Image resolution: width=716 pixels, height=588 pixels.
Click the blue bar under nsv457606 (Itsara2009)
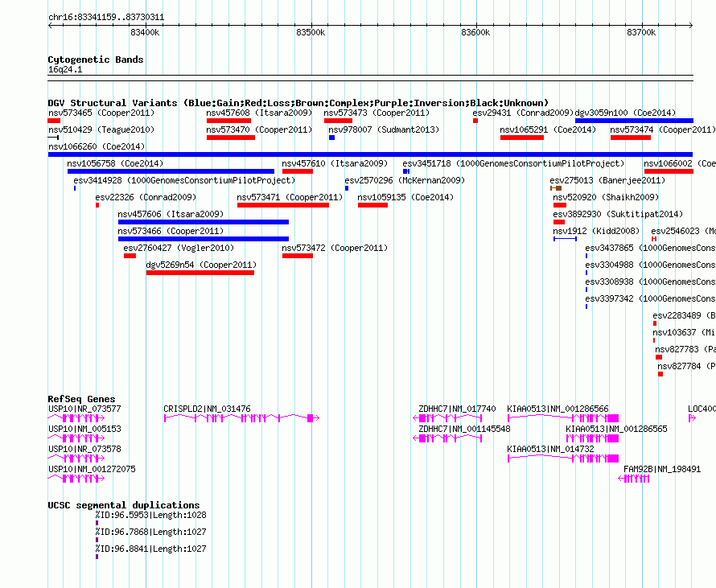click(204, 222)
